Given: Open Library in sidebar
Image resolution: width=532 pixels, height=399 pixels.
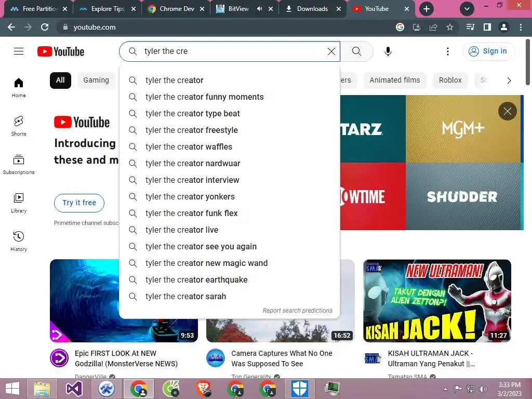Looking at the screenshot, I should (x=19, y=203).
